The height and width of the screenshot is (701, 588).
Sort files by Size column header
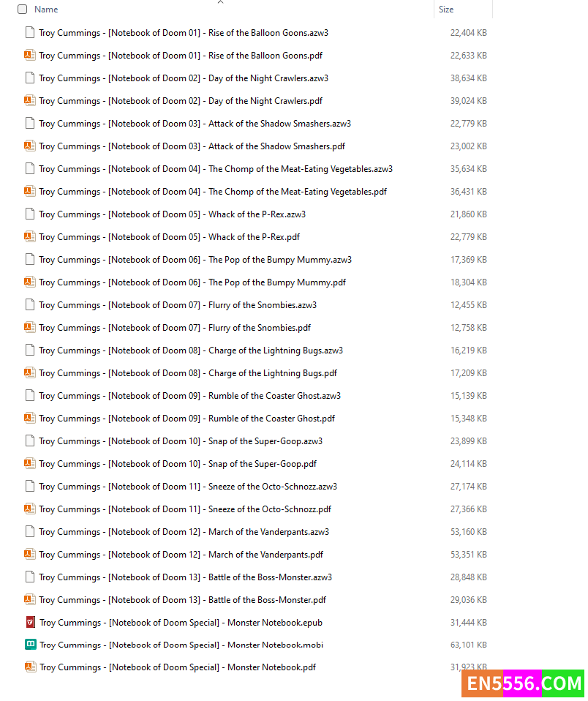(446, 10)
